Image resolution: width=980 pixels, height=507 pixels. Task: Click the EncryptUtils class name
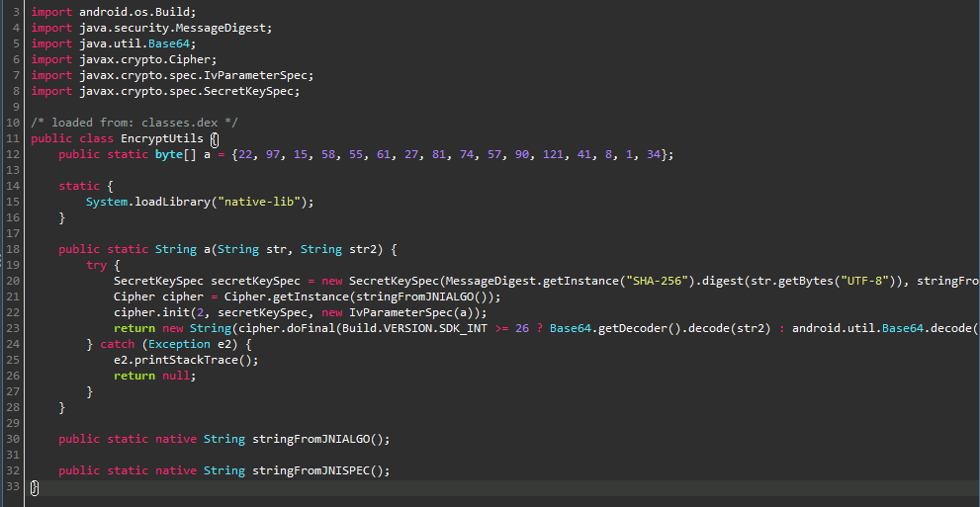point(162,138)
